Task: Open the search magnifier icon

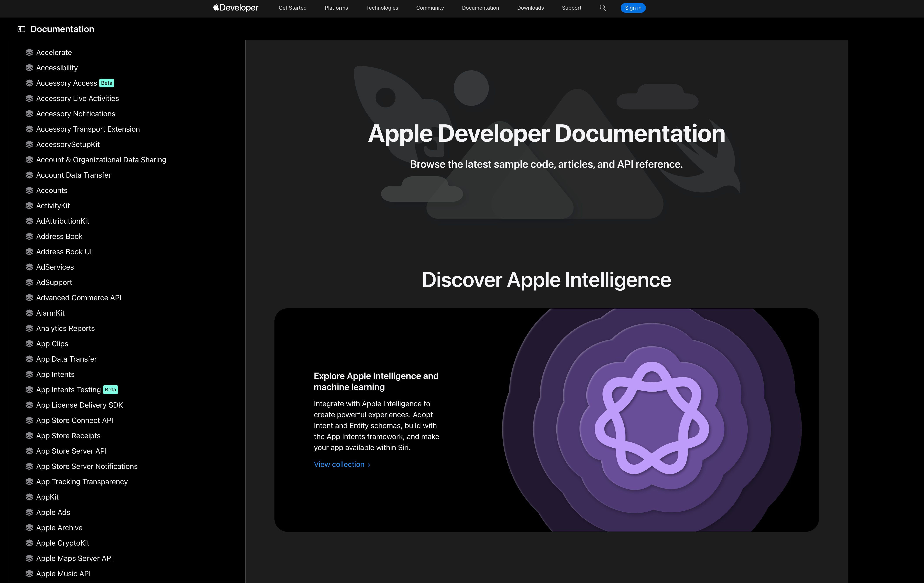Action: click(603, 8)
